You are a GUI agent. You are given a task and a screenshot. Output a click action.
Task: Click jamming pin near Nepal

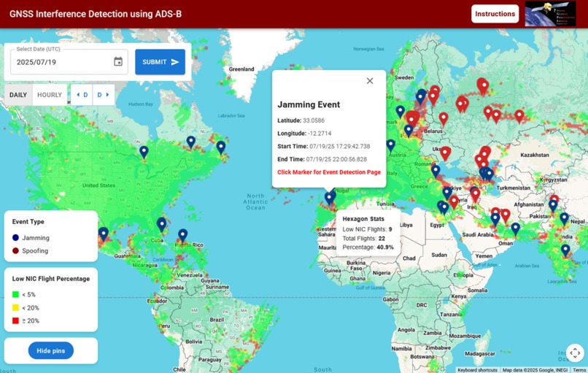564,218
